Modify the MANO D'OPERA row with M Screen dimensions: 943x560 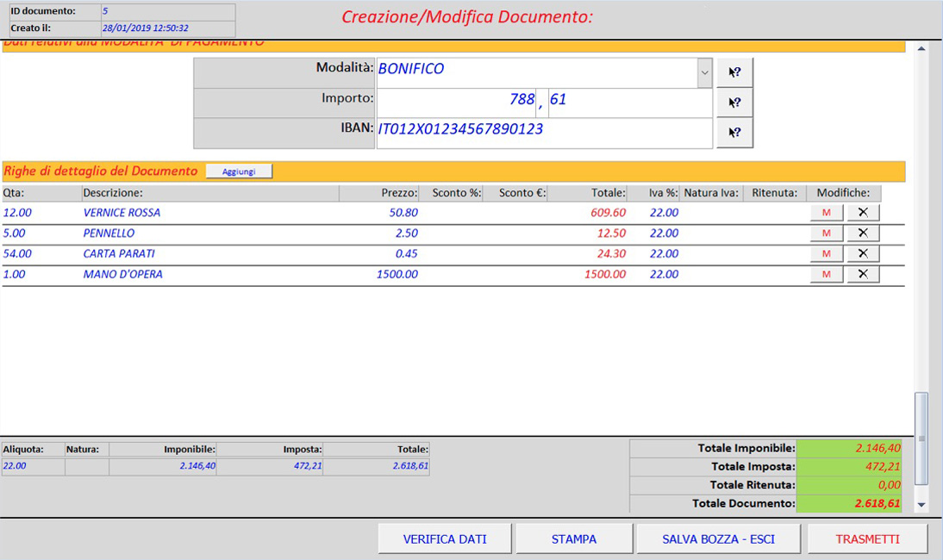(x=827, y=273)
